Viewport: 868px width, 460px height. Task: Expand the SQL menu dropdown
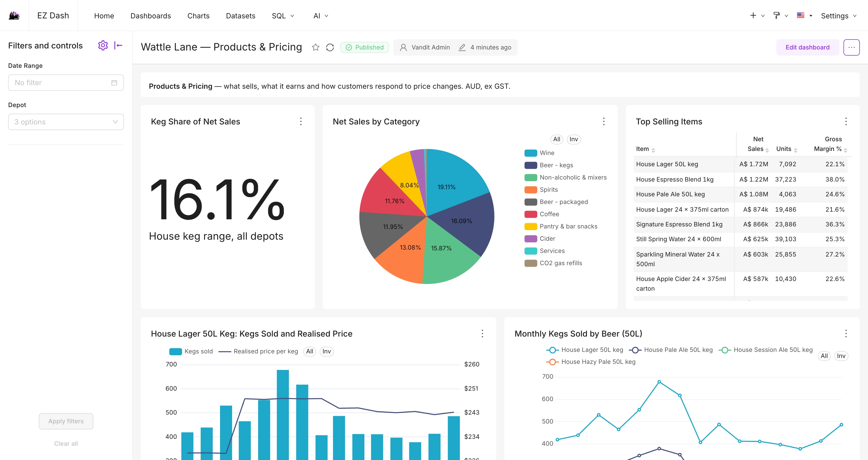click(283, 16)
